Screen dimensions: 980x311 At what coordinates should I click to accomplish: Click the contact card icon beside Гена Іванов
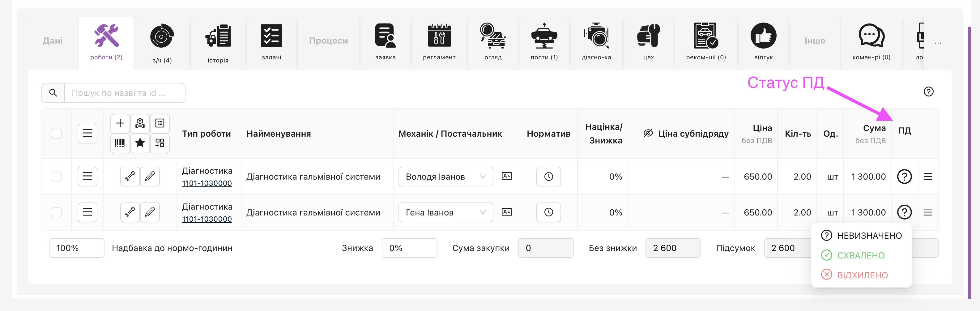tap(506, 212)
